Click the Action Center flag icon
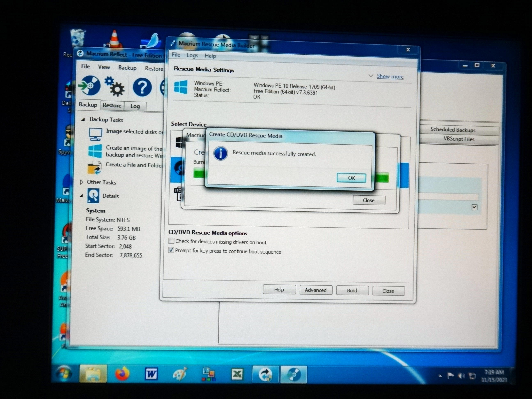Viewport: 532px width, 399px height. click(451, 375)
